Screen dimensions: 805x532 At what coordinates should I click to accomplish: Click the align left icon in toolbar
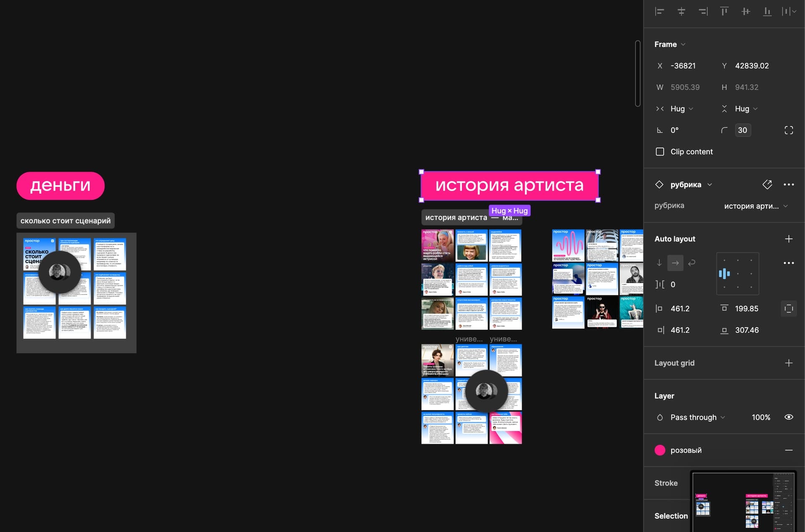coord(659,12)
